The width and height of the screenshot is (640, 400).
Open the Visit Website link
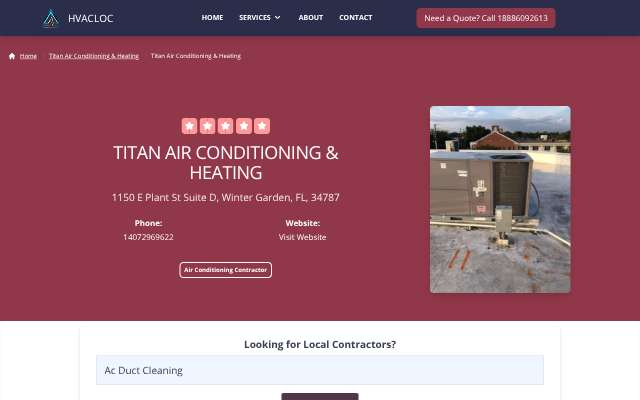(302, 237)
